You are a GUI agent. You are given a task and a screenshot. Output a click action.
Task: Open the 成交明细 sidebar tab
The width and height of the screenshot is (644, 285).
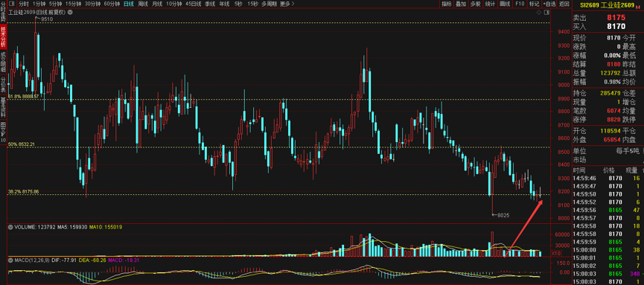3,62
